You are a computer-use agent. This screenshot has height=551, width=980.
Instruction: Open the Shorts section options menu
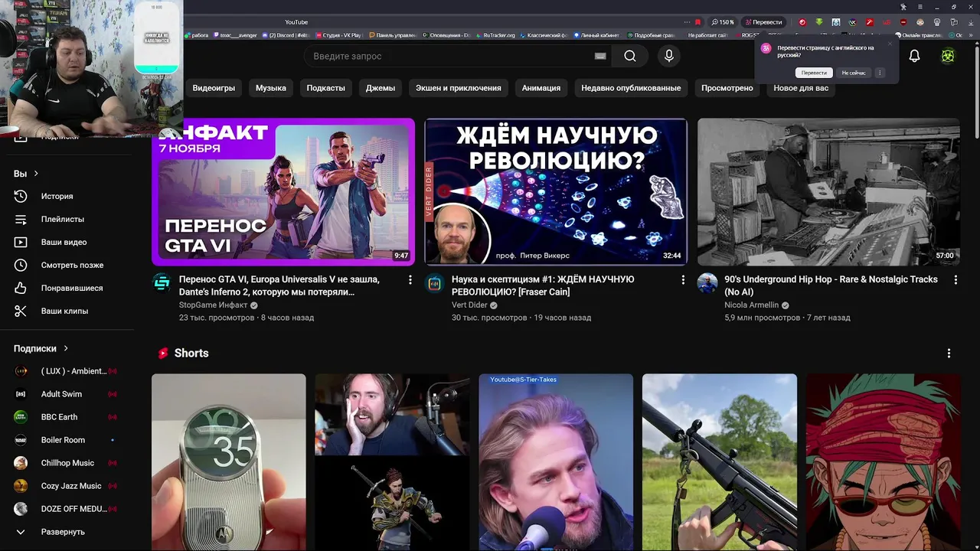click(x=949, y=354)
